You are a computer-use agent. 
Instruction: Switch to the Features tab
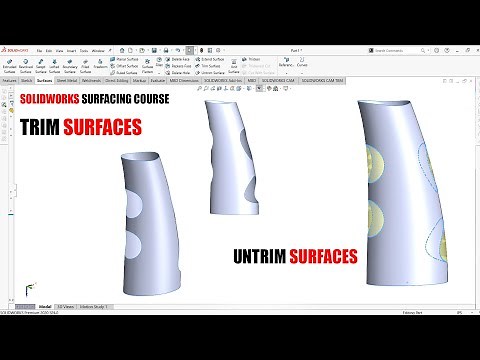pos(9,81)
